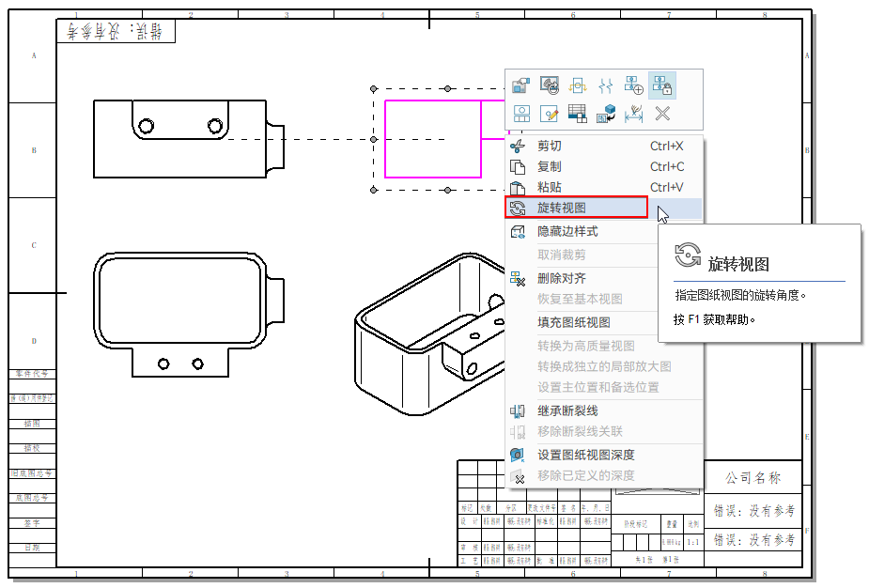The image size is (869, 588).
Task: Choose 剪切 from the context menu
Action: pos(549,146)
